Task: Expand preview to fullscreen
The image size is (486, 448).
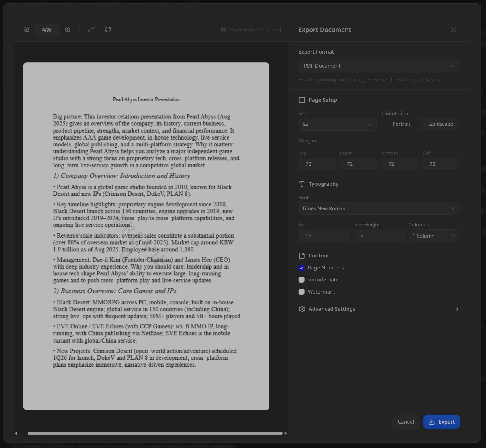Action: point(91,30)
